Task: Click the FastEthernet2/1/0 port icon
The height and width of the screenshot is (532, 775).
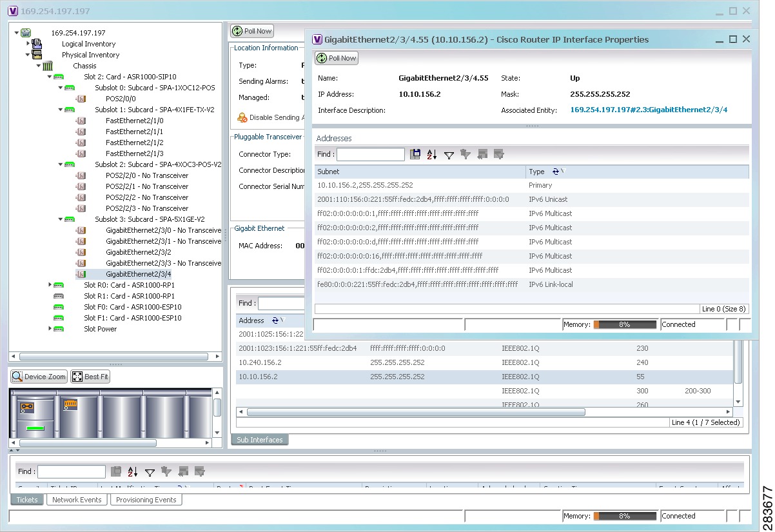Action: tap(81, 121)
